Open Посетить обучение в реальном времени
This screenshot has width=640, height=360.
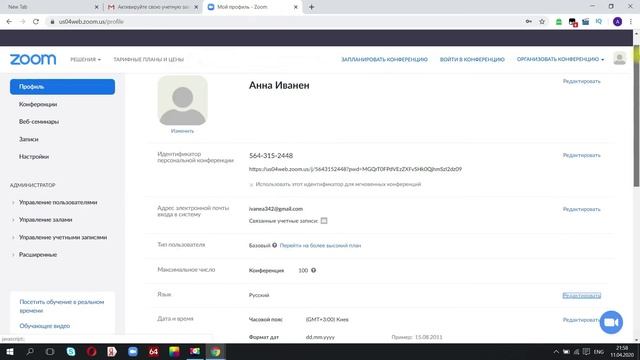[x=62, y=306]
